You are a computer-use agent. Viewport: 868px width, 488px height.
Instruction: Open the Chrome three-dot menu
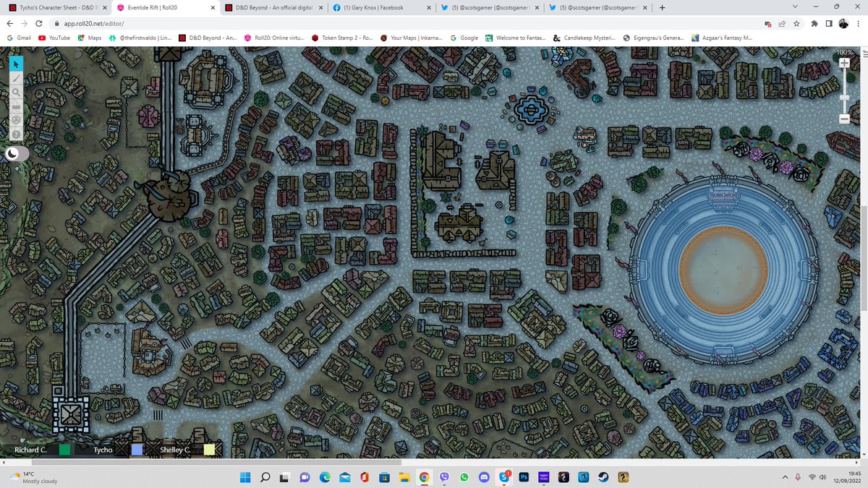(859, 23)
